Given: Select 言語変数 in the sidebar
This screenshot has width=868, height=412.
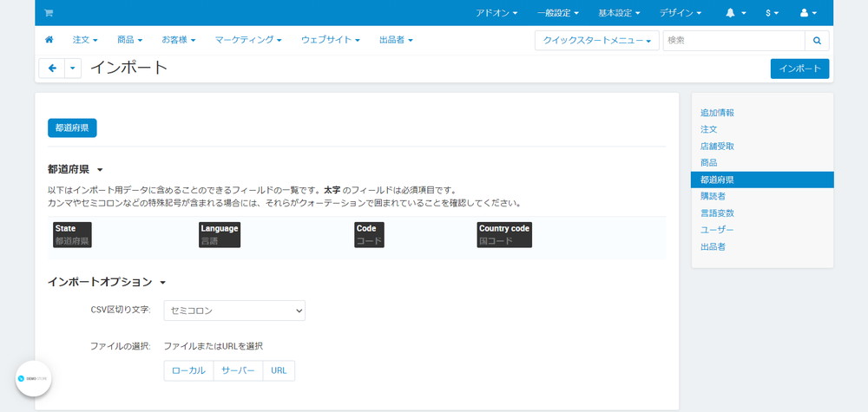Looking at the screenshot, I should pyautogui.click(x=717, y=213).
